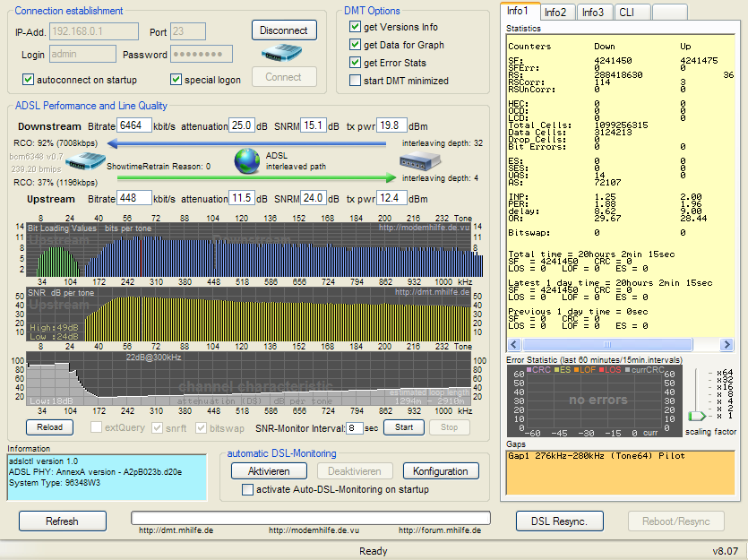Viewport: 748px width, 560px height.
Task: Enable activate Auto-DSL-Monitoring on startup
Action: pos(248,489)
